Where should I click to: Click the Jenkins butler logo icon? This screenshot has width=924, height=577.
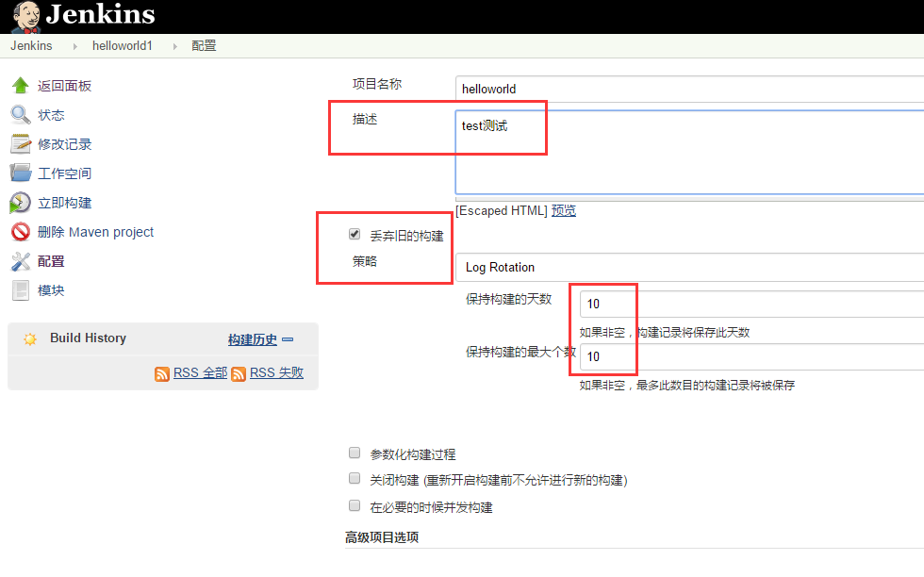coord(26,17)
